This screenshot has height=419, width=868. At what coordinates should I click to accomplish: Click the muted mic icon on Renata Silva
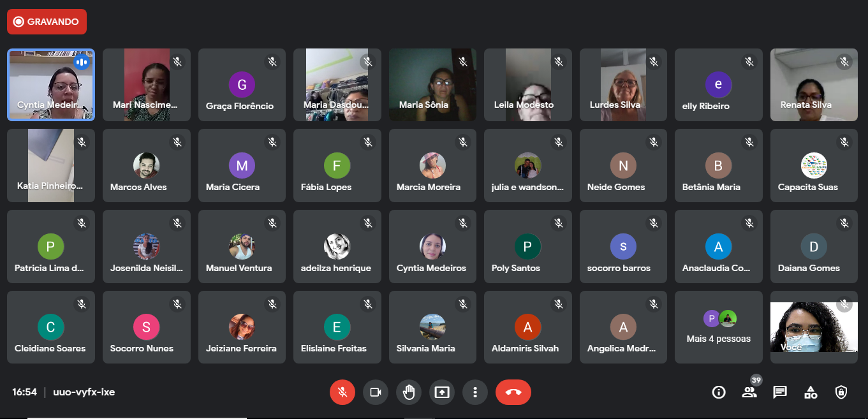[x=844, y=62]
